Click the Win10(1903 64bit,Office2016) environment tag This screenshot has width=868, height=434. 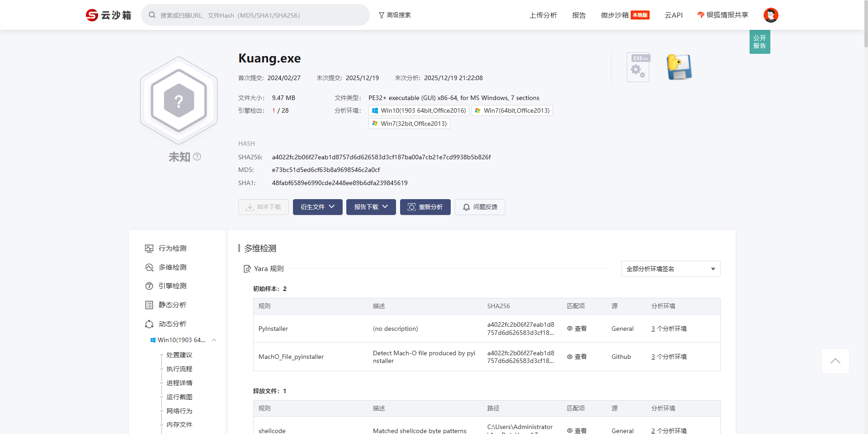point(419,110)
